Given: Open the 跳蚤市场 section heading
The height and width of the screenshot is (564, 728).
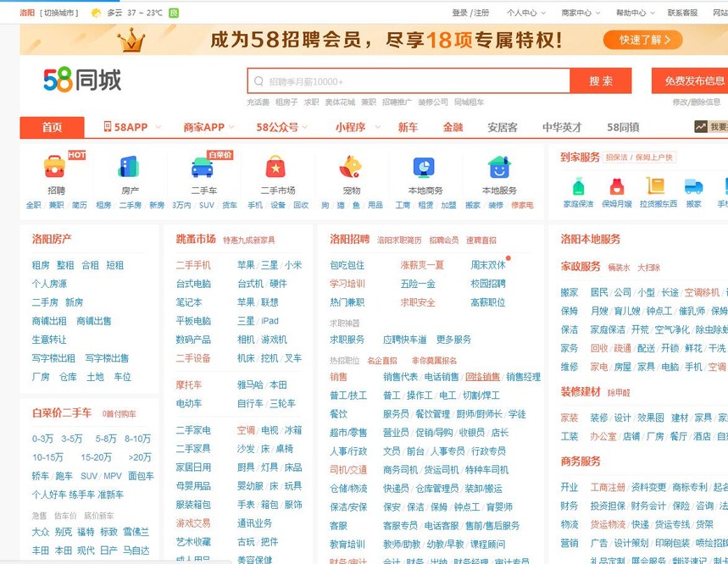Looking at the screenshot, I should pyautogui.click(x=196, y=239).
